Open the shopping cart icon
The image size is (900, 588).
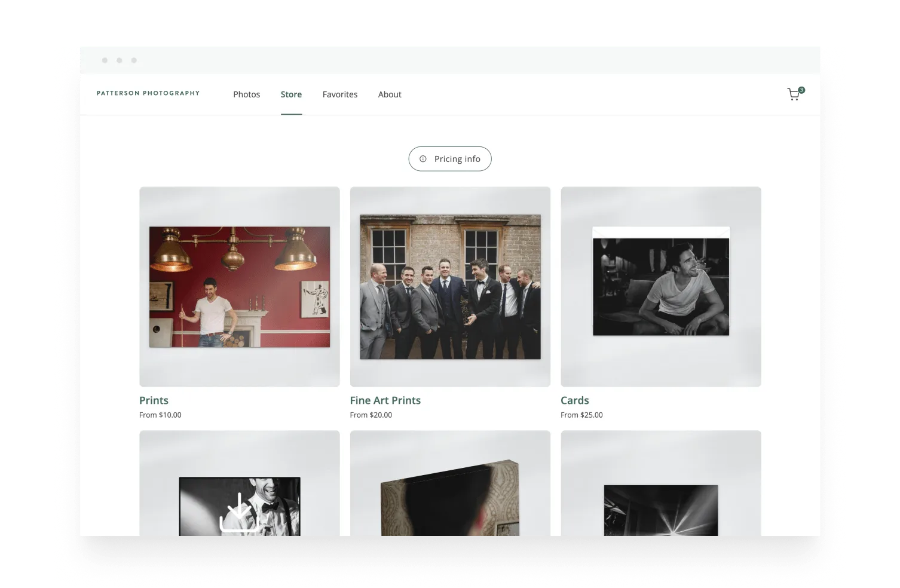tap(793, 94)
